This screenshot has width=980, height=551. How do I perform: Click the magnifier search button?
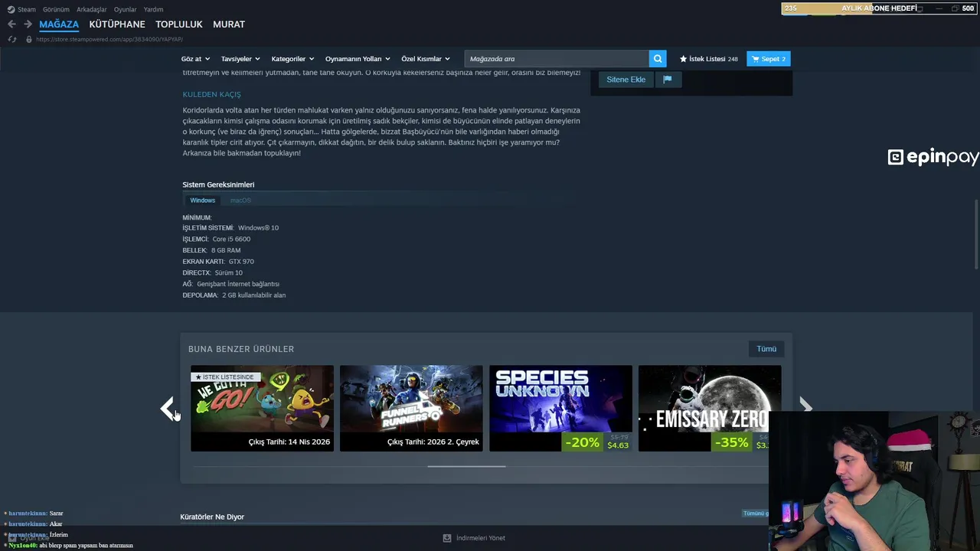coord(657,59)
